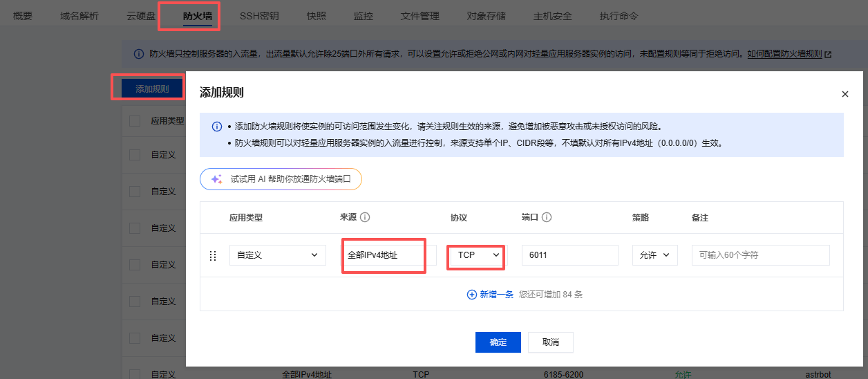Screen dimensions: 868x379
Task: Click 试试用 AI 帮助你放通防火墙端口 button
Action: tap(281, 179)
